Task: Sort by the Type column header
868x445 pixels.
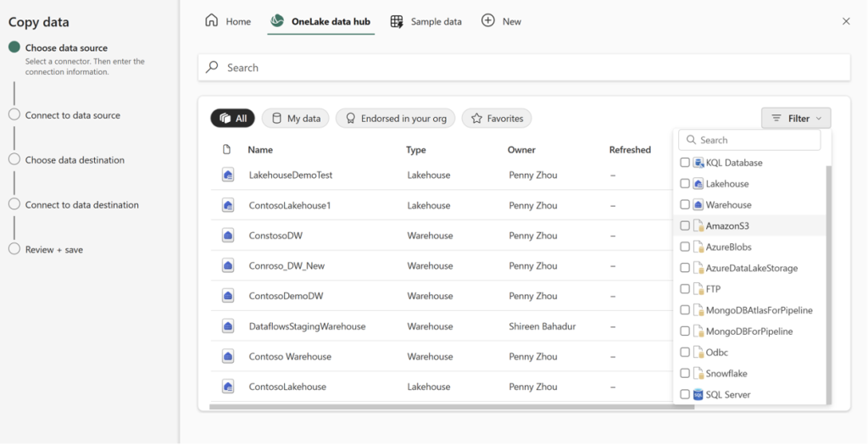Action: tap(415, 149)
